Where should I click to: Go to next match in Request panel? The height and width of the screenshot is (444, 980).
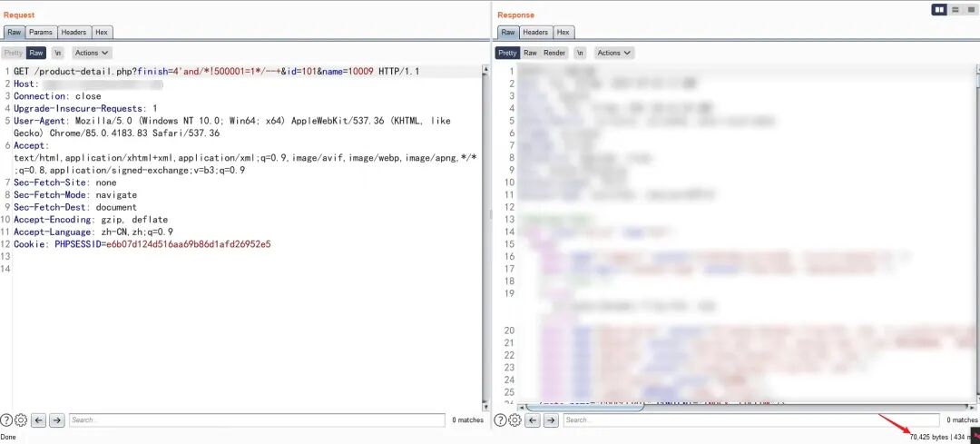pyautogui.click(x=57, y=420)
